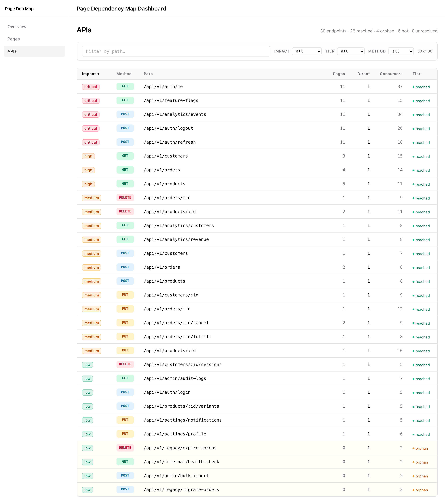Image resolution: width=445 pixels, height=504 pixels.
Task: Click the POST badge for /api/v1/customers
Action: pyautogui.click(x=125, y=253)
